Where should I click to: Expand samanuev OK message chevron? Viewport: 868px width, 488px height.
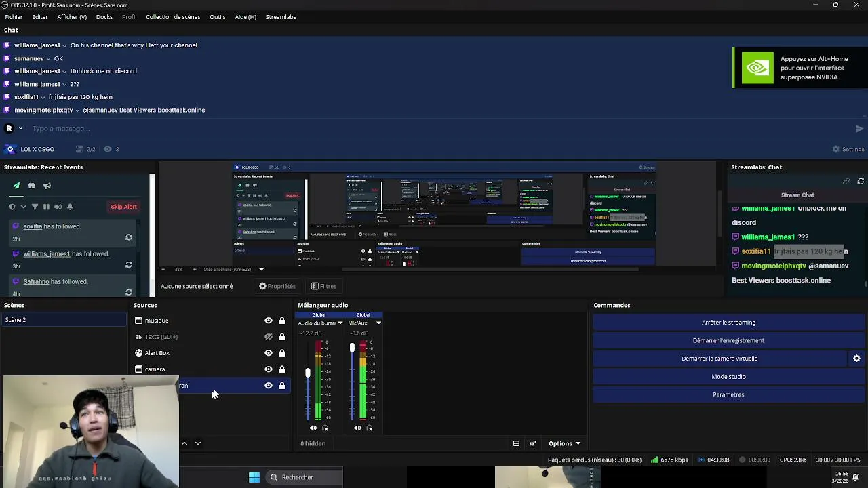tap(49, 58)
